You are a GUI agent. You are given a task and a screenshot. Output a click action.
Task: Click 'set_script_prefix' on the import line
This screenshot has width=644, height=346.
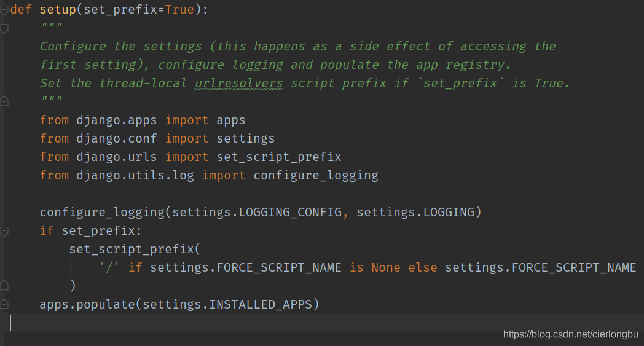pyautogui.click(x=279, y=157)
